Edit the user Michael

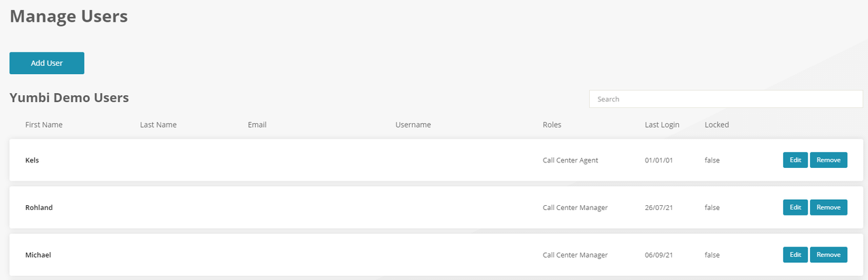795,255
